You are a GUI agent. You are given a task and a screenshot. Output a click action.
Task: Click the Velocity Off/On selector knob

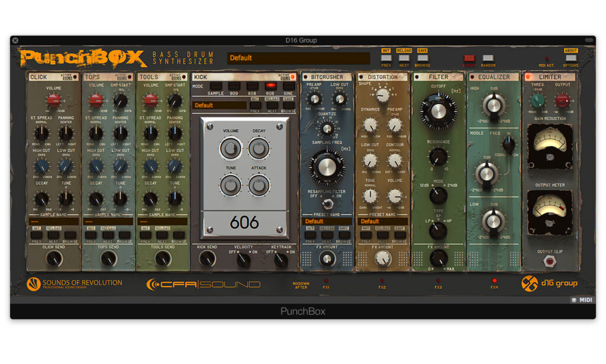(x=243, y=260)
